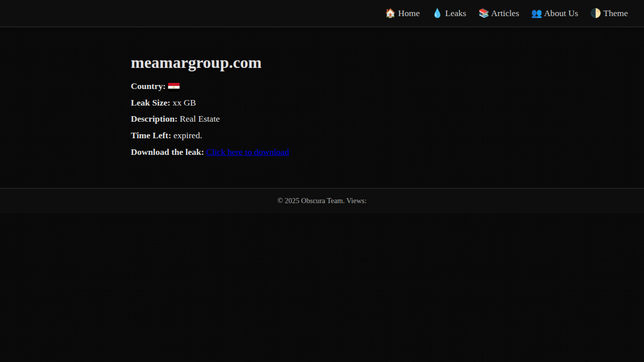This screenshot has height=362, width=644.
Task: Click the meamargroup.com heading
Action: pos(196,63)
